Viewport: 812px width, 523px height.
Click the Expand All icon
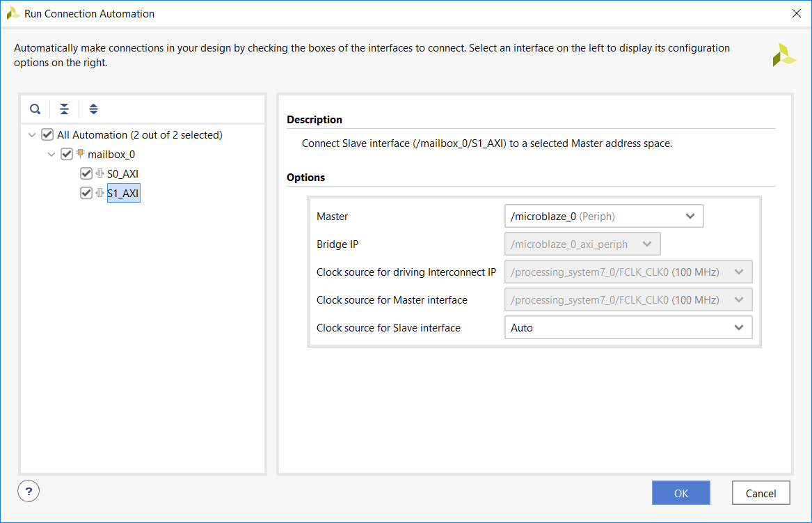tap(93, 109)
